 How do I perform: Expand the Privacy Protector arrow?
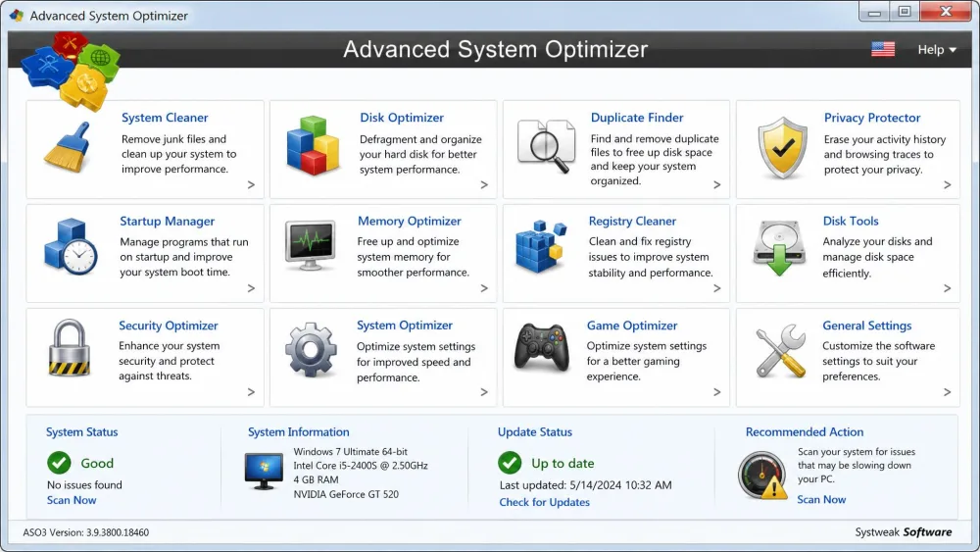(x=948, y=184)
